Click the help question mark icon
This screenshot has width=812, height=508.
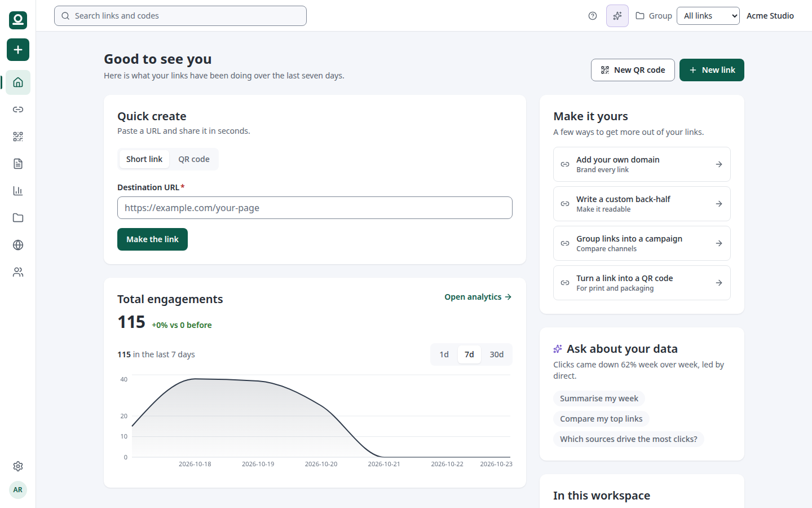coord(593,16)
